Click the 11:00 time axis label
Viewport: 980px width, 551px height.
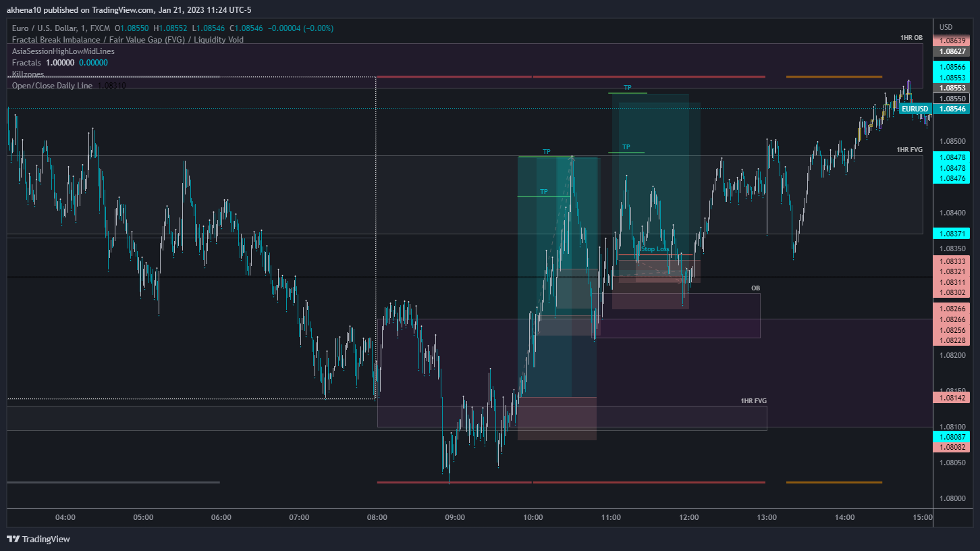click(611, 517)
